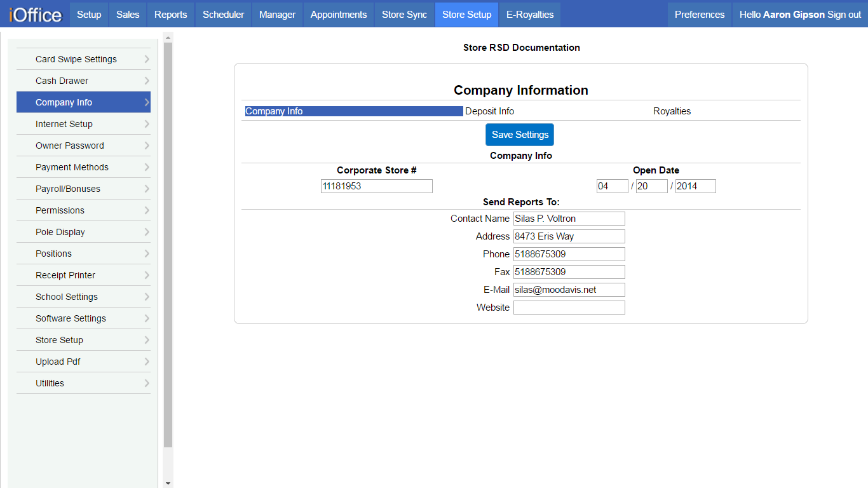This screenshot has height=488, width=868.
Task: Open Card Swipe Settings in sidebar
Action: click(x=83, y=59)
